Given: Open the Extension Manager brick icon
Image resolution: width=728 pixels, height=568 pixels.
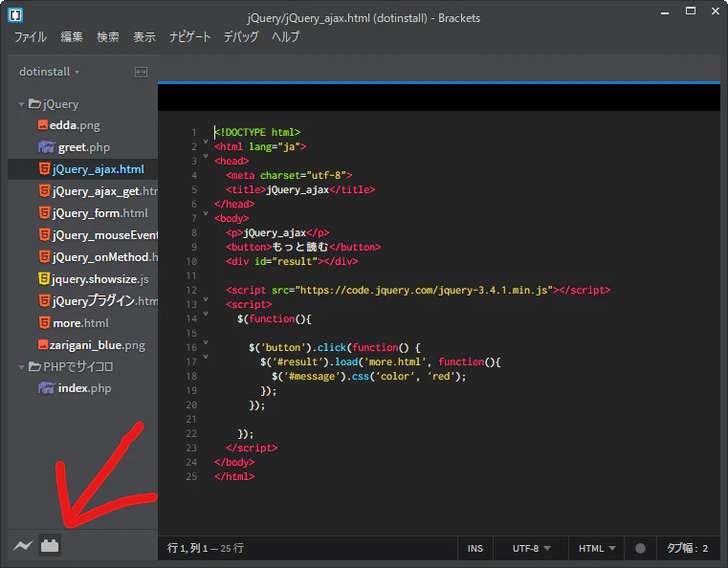Looking at the screenshot, I should tap(50, 545).
